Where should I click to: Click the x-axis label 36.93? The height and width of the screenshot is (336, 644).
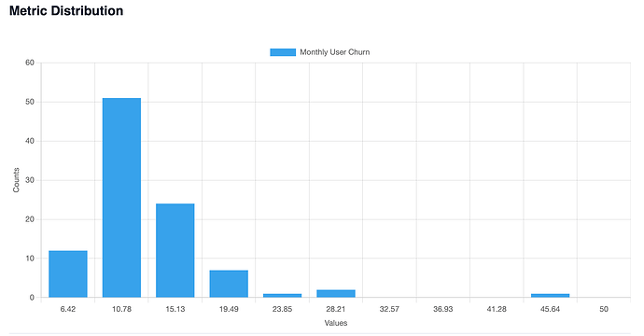click(442, 309)
